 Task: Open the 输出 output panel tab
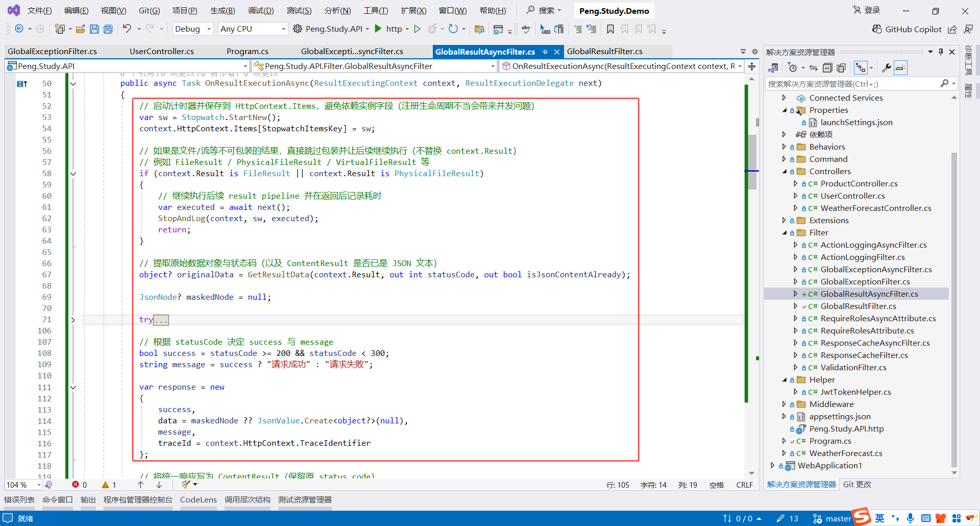[x=88, y=500]
